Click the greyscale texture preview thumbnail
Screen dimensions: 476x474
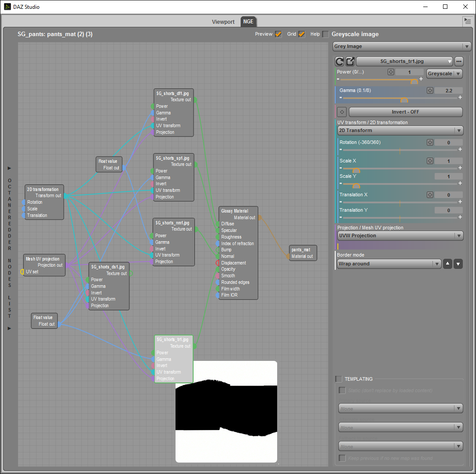(x=226, y=412)
